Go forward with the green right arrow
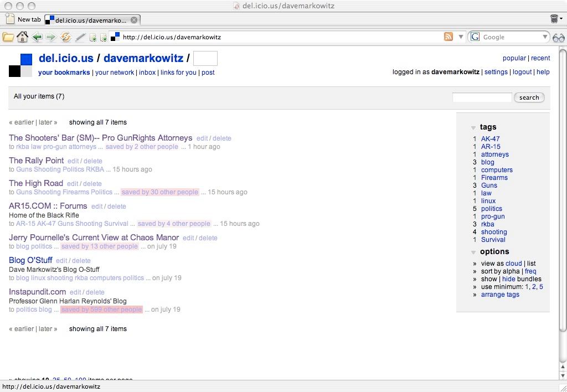The image size is (567, 392). pos(51,37)
